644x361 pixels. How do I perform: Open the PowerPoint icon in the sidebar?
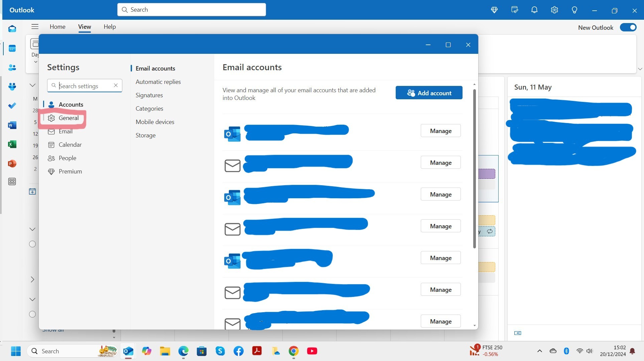(12, 163)
